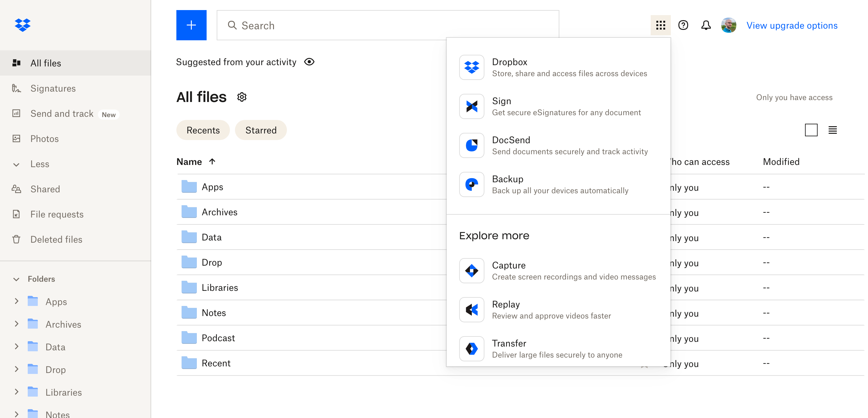Click Signatures sidebar pen icon

click(x=16, y=88)
